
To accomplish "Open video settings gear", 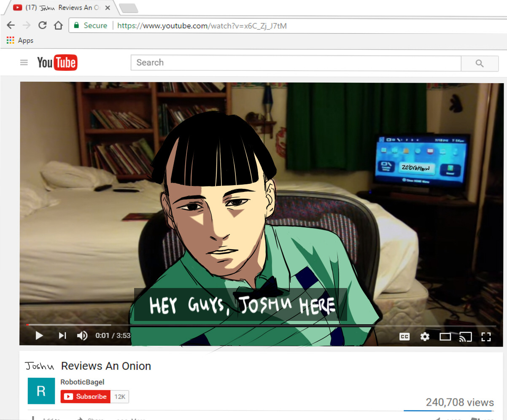I will pos(425,337).
